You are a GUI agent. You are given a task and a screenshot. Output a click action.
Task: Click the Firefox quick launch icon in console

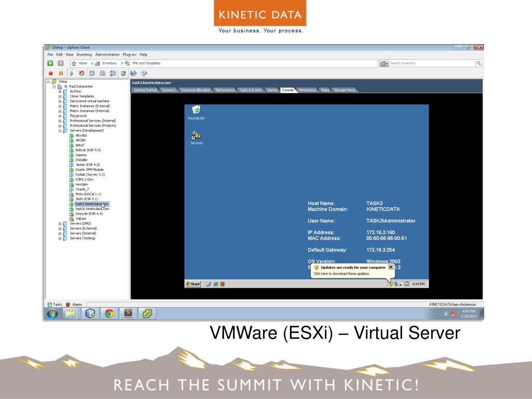[222, 284]
